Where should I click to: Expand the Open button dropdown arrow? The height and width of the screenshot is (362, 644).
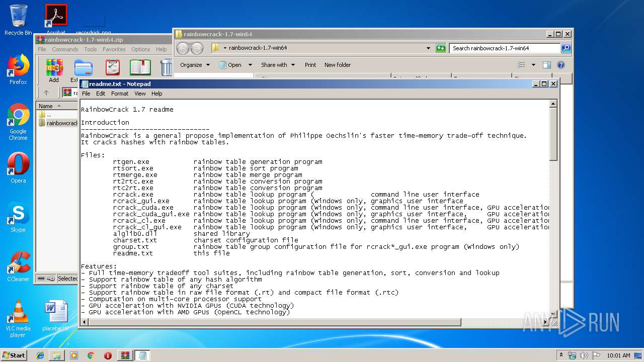click(251, 65)
